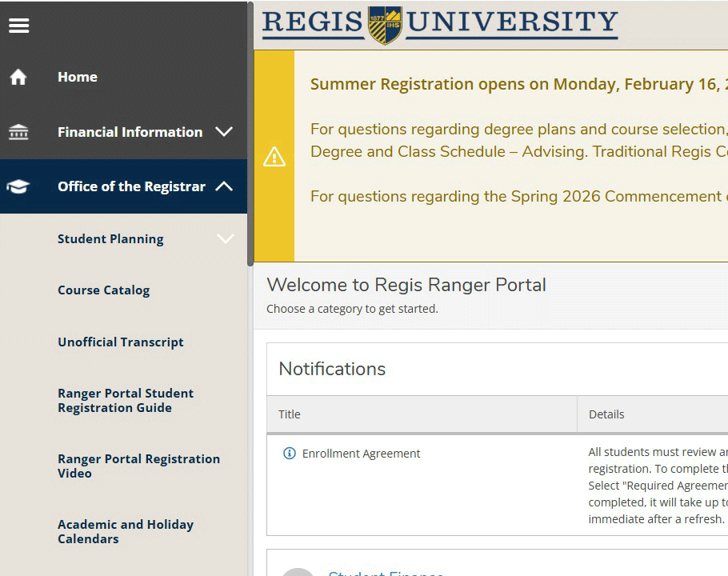This screenshot has width=728, height=576.
Task: Open the Ranger Portal Student Registration Guide
Action: click(x=126, y=400)
